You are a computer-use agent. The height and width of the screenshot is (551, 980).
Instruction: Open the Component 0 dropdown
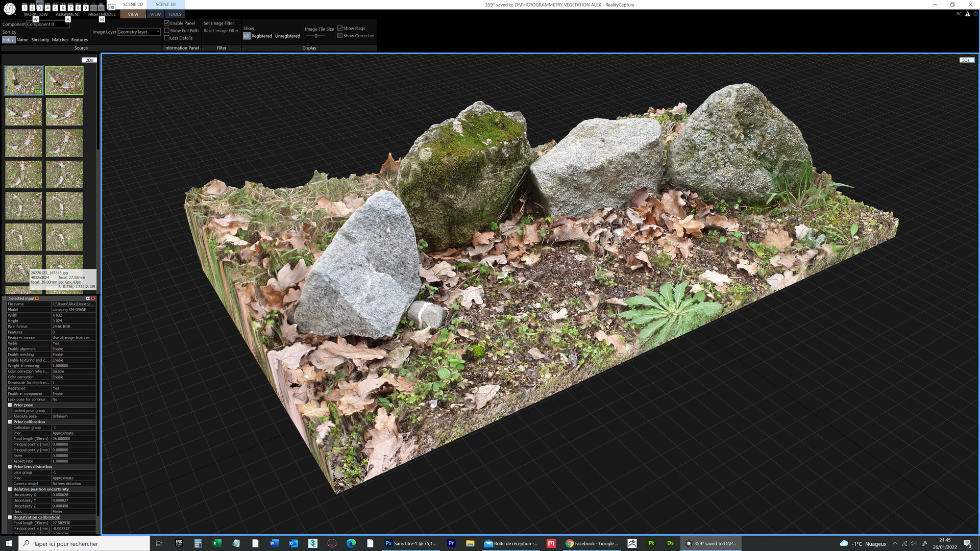pyautogui.click(x=68, y=24)
